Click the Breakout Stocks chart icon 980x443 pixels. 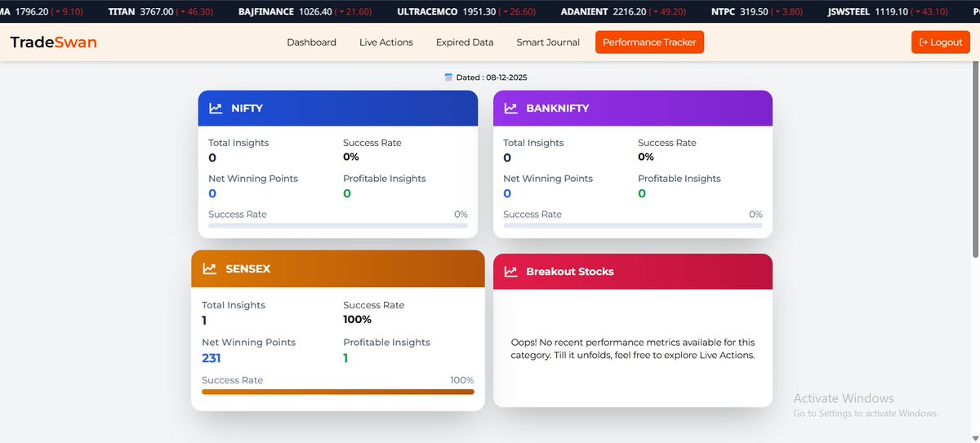pyautogui.click(x=511, y=272)
